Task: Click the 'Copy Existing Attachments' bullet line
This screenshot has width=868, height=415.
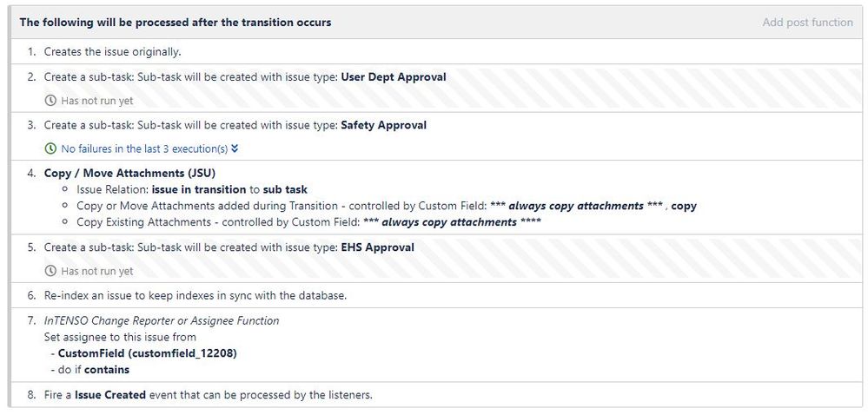Action: coord(308,222)
